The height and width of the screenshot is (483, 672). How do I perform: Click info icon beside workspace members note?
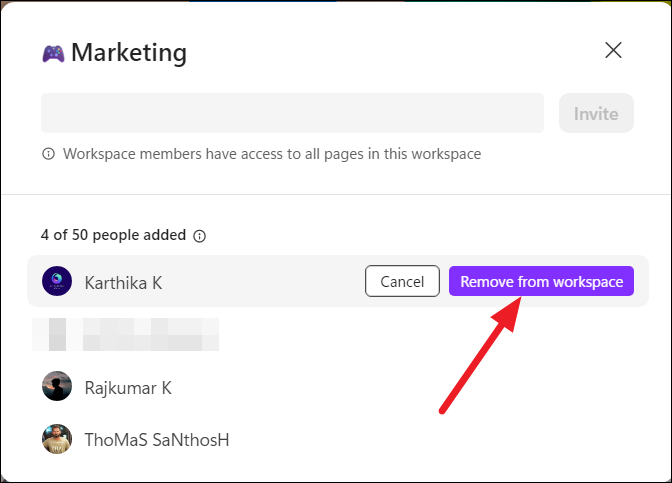48,153
